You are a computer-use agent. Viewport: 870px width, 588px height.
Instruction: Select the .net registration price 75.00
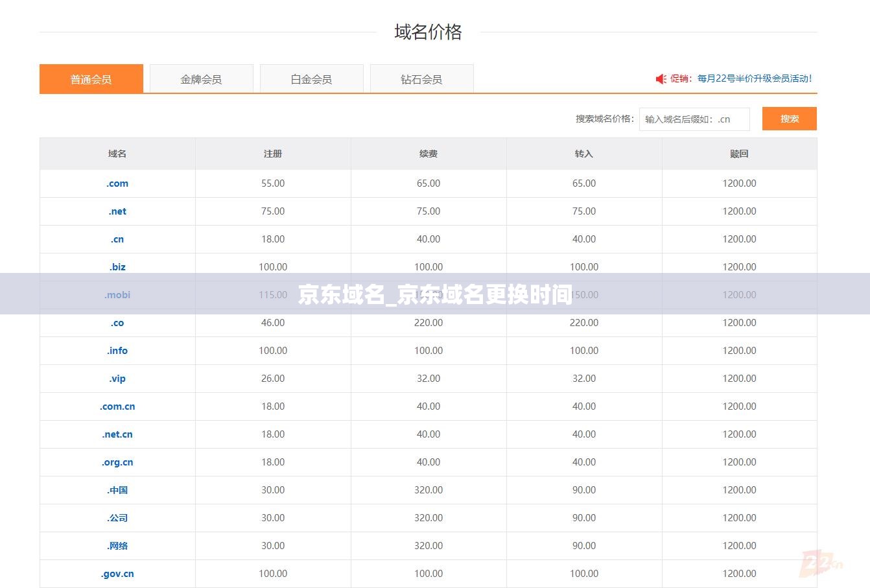[273, 211]
